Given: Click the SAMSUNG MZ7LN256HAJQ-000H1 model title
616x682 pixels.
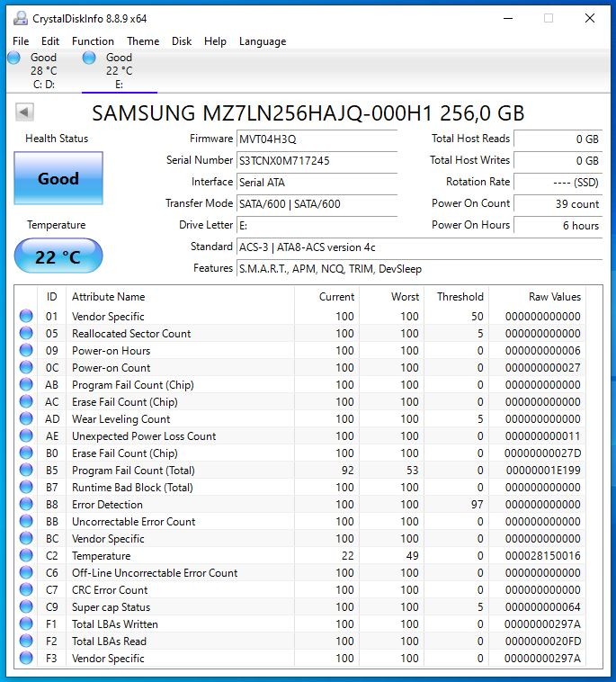Looking at the screenshot, I should tap(308, 113).
